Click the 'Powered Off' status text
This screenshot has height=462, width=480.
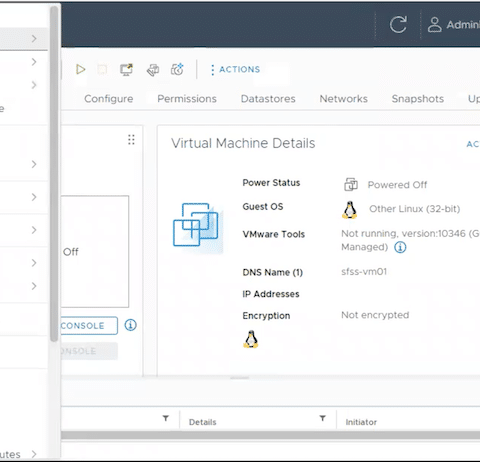point(397,185)
